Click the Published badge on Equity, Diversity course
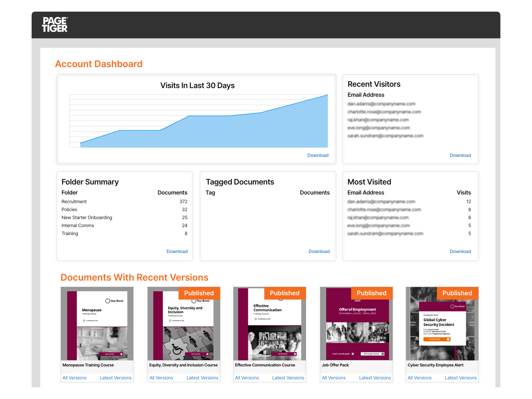Screen dimensions: 532x399 (199, 293)
